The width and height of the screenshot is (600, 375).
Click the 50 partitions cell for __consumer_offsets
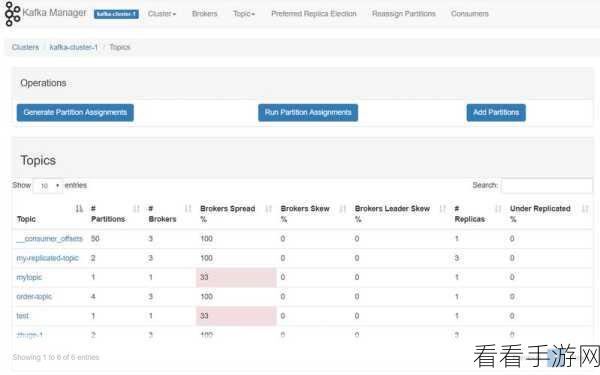click(x=95, y=239)
